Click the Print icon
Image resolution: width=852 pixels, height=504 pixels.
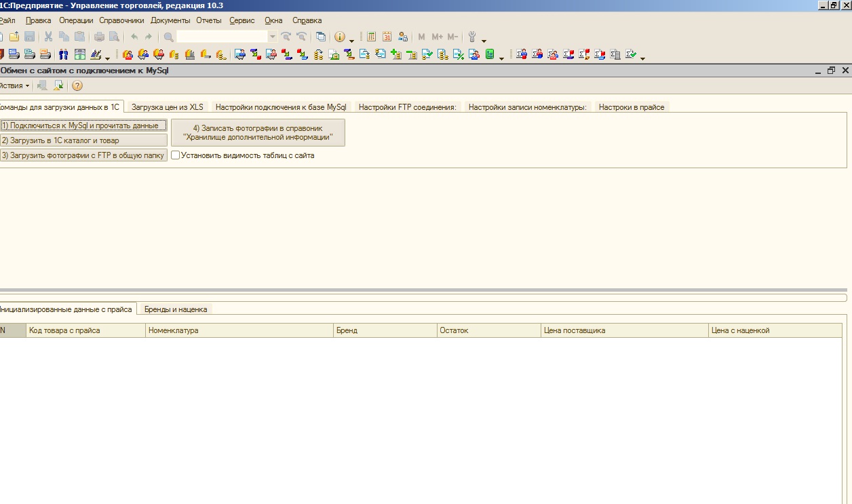click(99, 37)
